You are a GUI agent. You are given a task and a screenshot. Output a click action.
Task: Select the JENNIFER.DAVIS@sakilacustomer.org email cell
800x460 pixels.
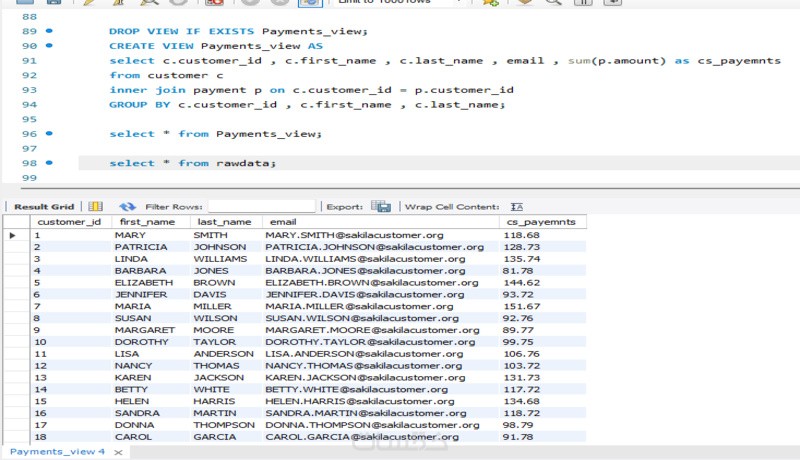tap(381, 294)
